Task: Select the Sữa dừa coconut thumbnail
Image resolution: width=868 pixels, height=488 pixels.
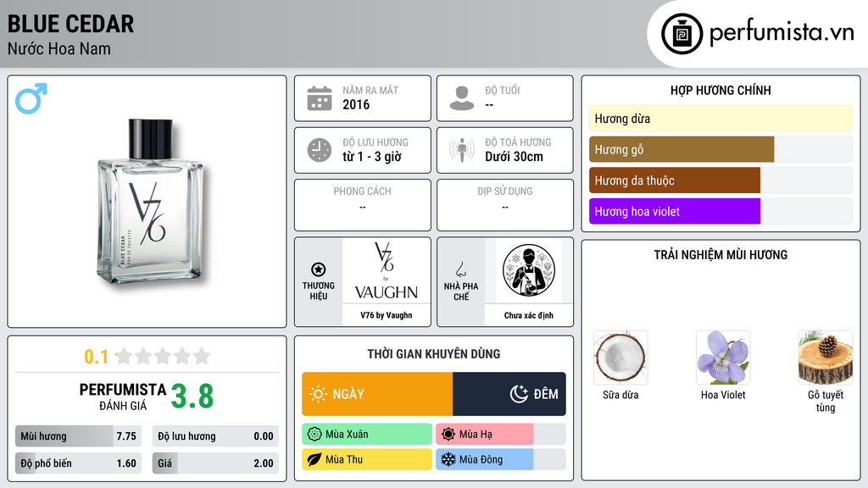Action: tap(620, 358)
